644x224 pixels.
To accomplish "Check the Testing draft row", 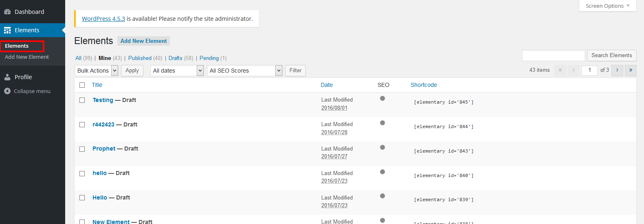I will click(82, 100).
